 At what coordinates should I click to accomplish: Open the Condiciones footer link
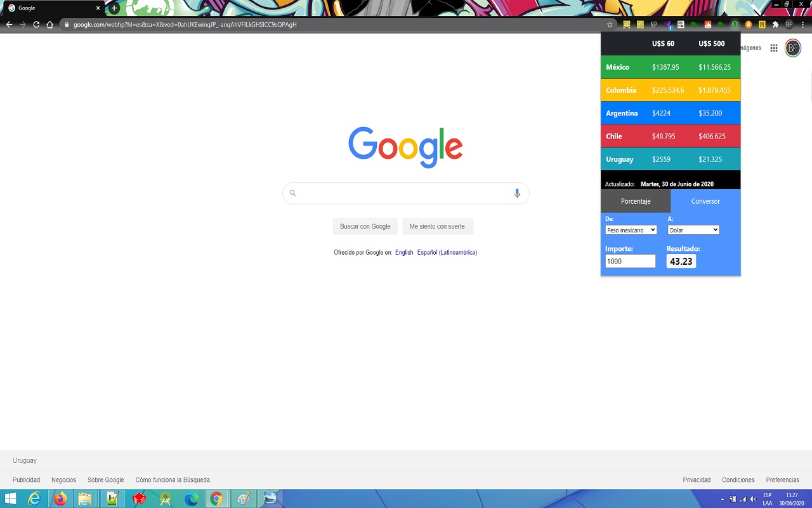coord(738,480)
